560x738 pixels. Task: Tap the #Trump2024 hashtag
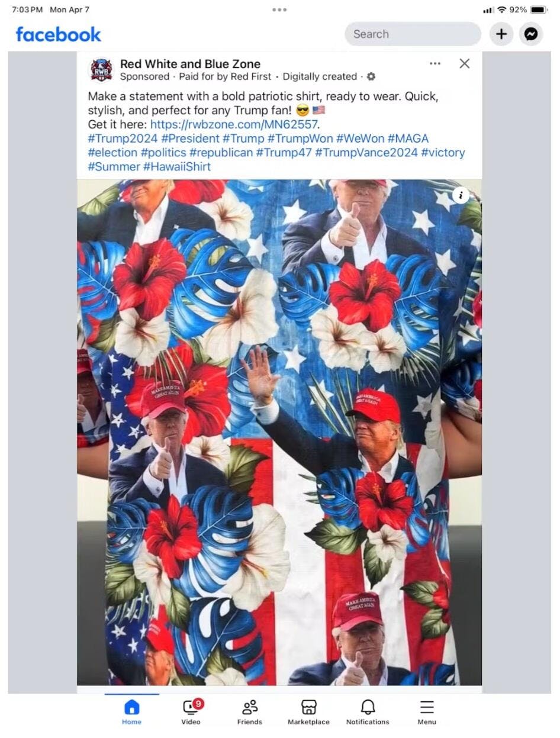click(x=123, y=138)
